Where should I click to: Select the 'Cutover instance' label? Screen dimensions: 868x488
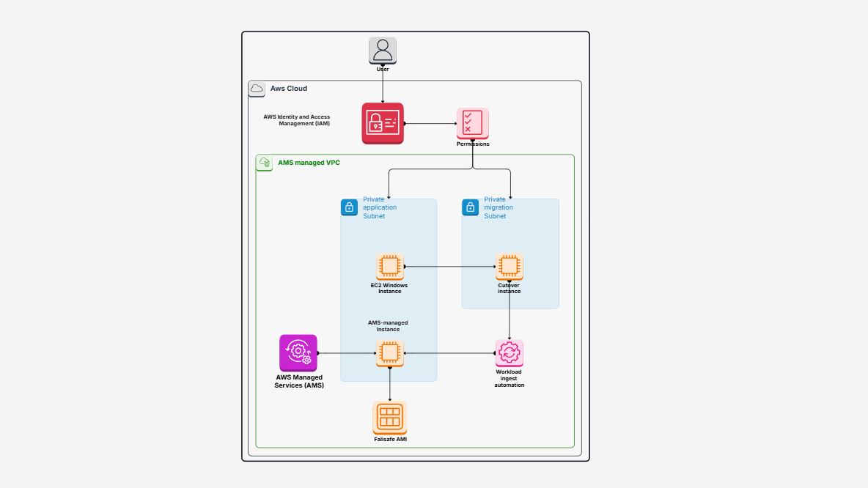tap(509, 288)
